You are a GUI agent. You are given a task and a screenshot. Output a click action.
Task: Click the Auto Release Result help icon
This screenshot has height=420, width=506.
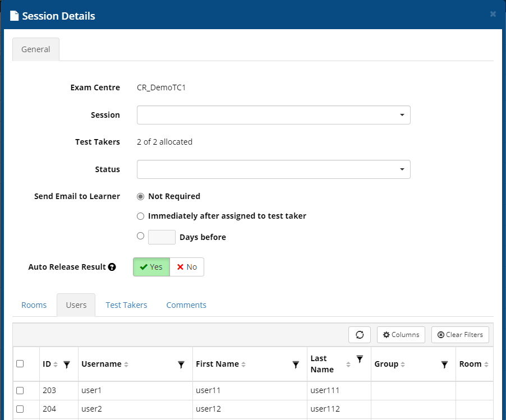click(111, 267)
